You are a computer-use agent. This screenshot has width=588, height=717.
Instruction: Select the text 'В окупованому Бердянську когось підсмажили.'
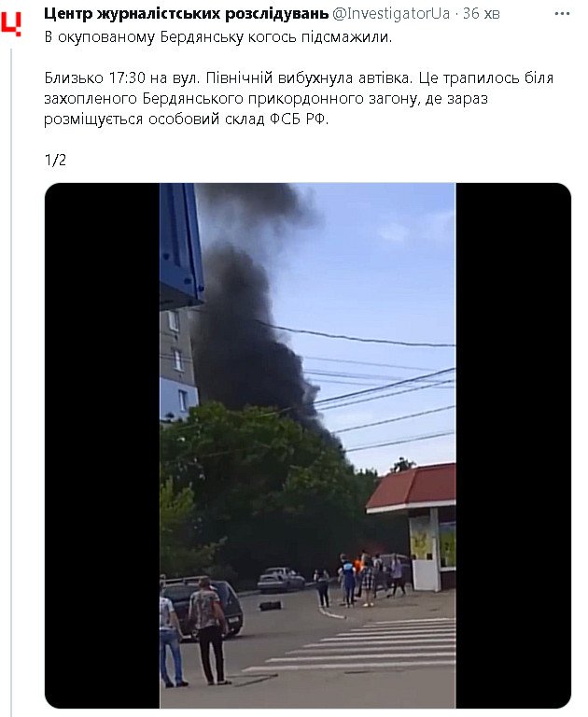218,37
